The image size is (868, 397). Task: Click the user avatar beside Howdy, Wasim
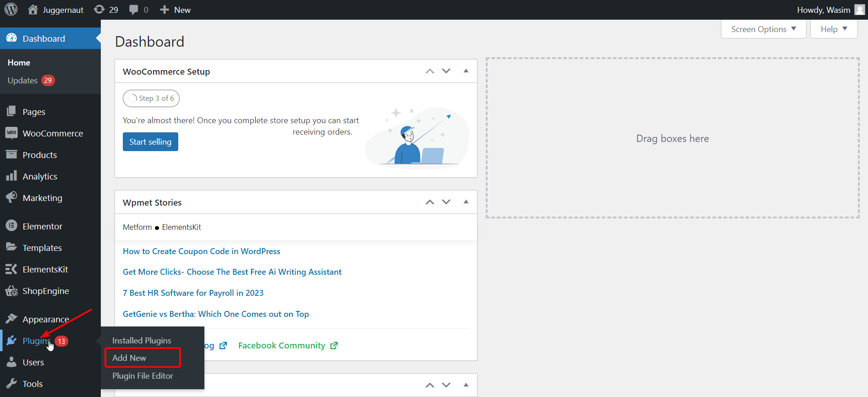click(x=860, y=10)
